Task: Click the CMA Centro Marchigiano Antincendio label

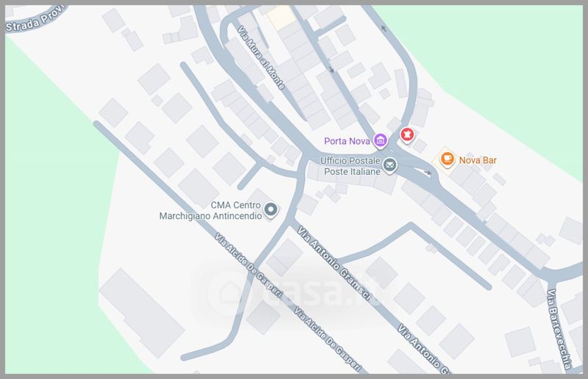Action: coord(210,211)
